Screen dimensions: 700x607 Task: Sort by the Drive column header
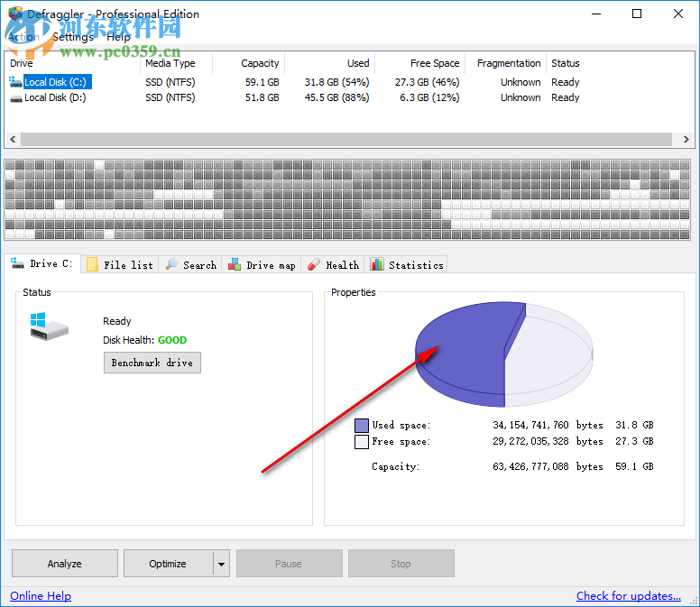73,63
